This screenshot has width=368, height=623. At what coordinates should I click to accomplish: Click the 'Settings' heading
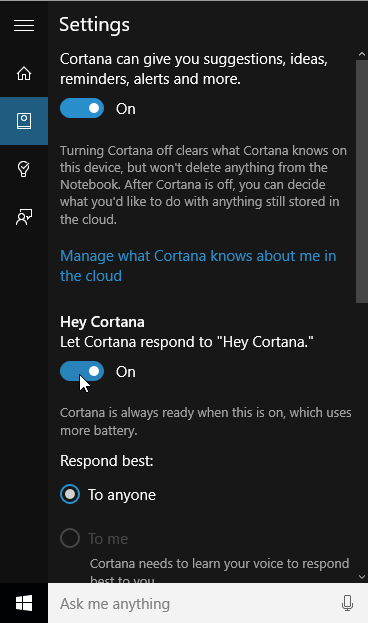click(95, 25)
